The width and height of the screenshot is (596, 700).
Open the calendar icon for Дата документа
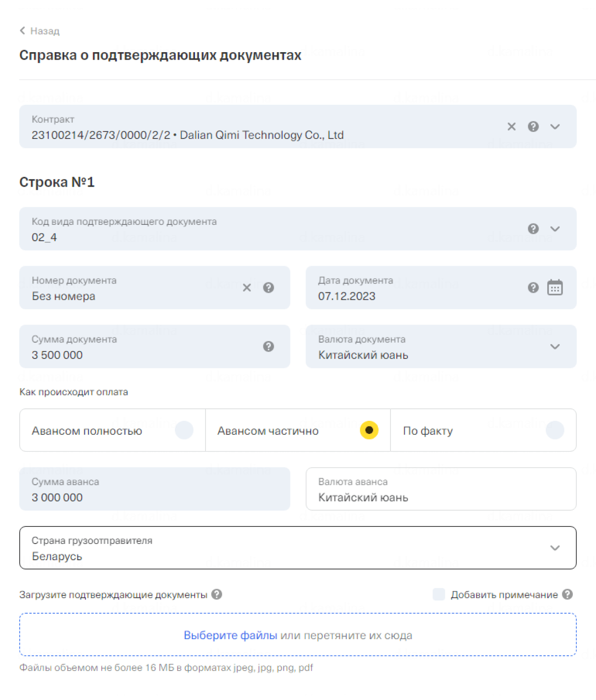[555, 288]
